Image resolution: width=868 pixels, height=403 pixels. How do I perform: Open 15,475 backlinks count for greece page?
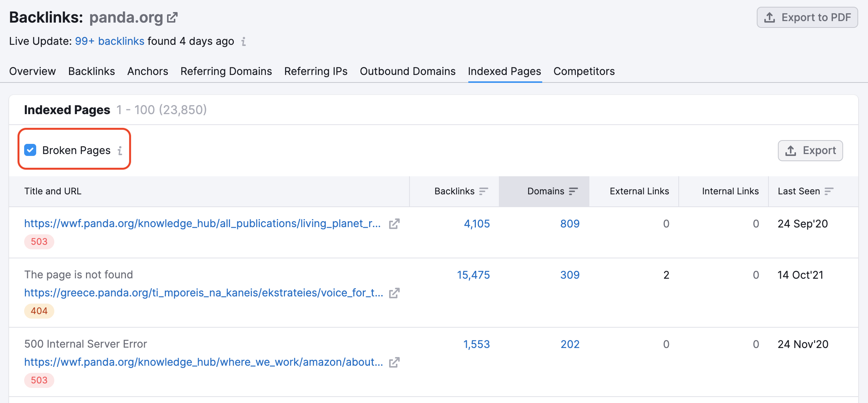(473, 275)
